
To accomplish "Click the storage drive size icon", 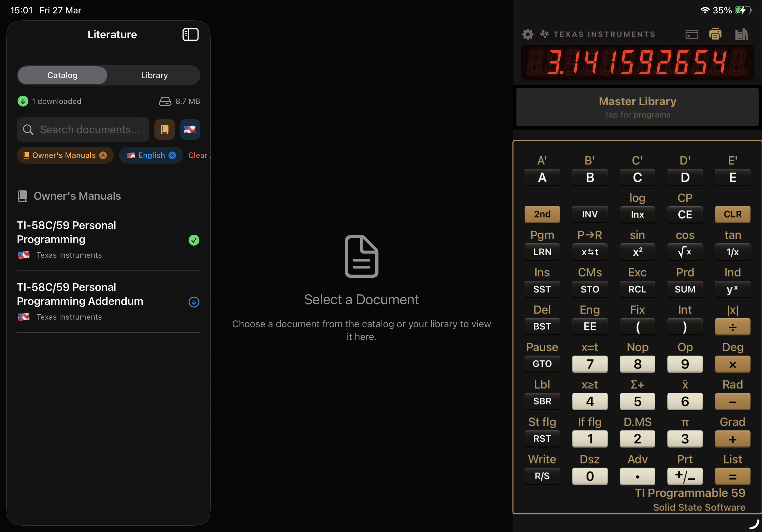I will [165, 101].
